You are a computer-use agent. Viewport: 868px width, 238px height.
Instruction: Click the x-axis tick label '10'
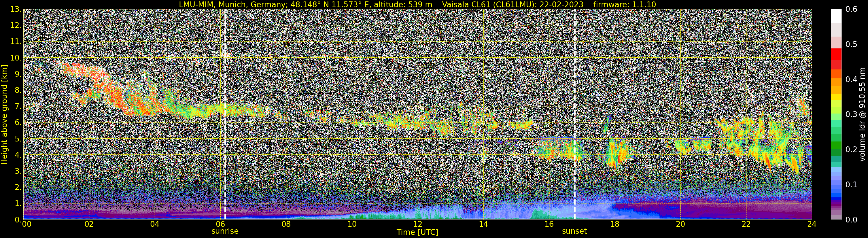point(352,224)
